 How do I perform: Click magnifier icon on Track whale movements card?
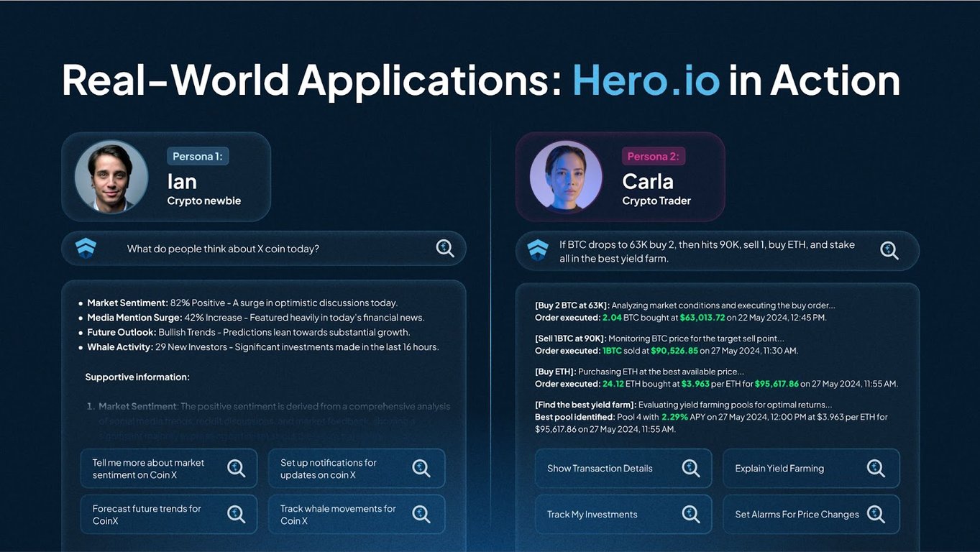pyautogui.click(x=421, y=513)
